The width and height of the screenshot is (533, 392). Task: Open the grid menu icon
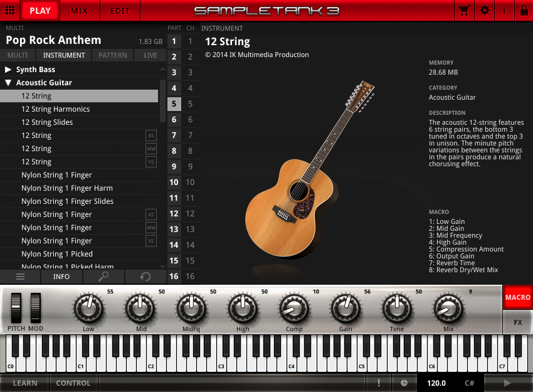pyautogui.click(x=10, y=10)
